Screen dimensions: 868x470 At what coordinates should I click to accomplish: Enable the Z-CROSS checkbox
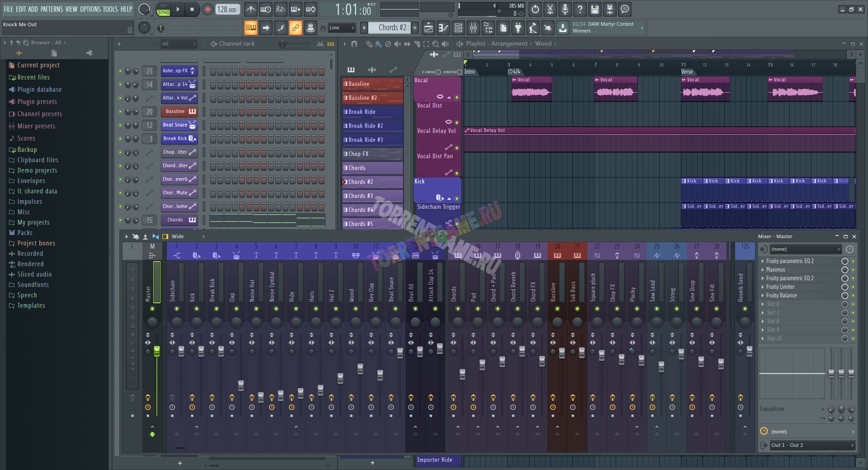pos(438,72)
